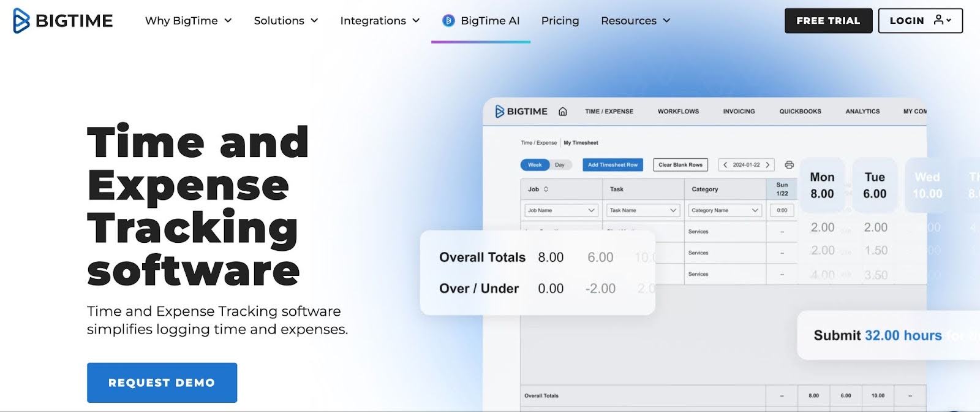
Task: Click the 2024-01-22 date field
Action: (x=746, y=165)
